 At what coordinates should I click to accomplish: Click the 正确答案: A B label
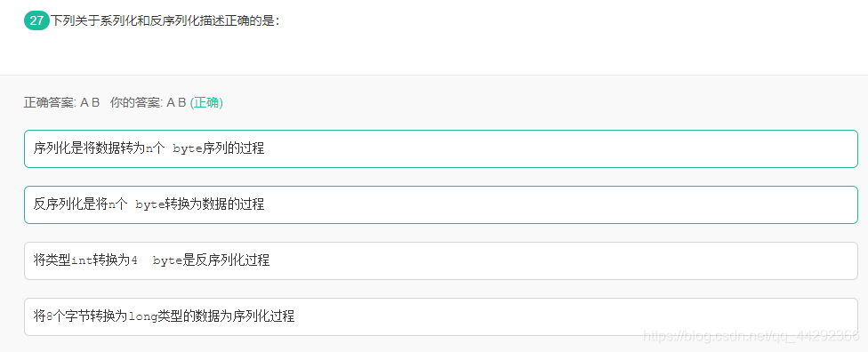pyautogui.click(x=61, y=103)
